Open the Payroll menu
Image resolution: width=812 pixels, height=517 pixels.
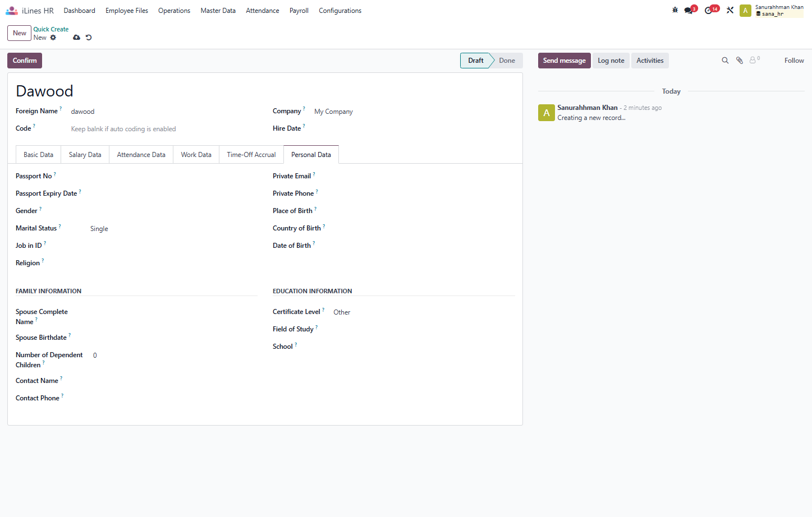[299, 11]
